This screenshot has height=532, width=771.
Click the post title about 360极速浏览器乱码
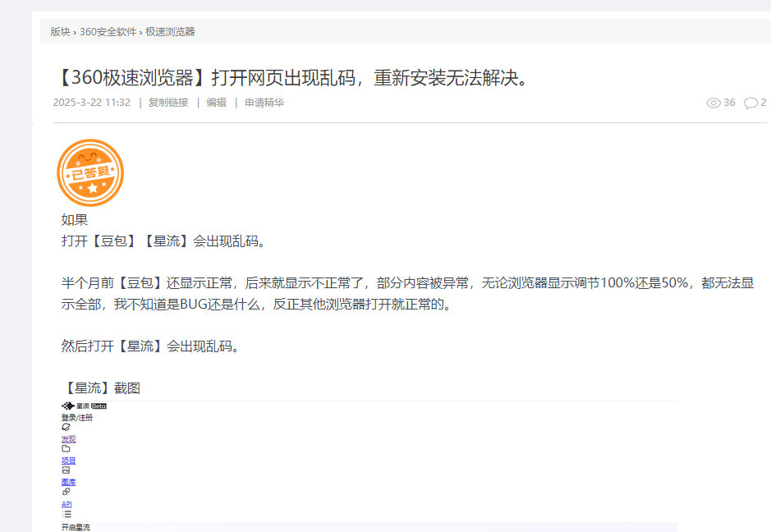[x=291, y=78]
